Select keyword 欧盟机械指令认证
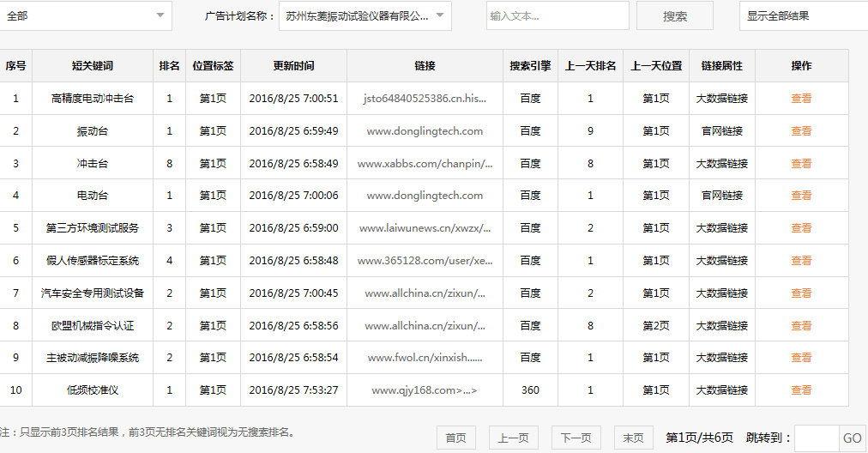868x453 pixels. click(93, 326)
